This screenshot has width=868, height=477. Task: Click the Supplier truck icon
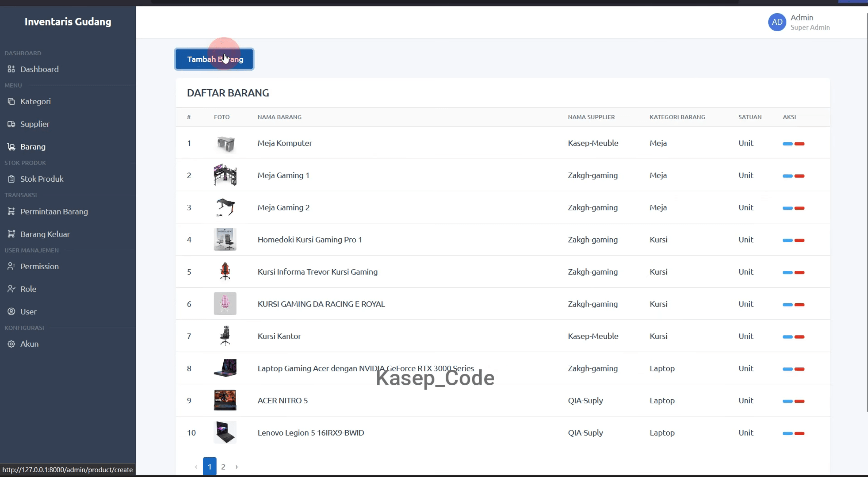coord(11,124)
